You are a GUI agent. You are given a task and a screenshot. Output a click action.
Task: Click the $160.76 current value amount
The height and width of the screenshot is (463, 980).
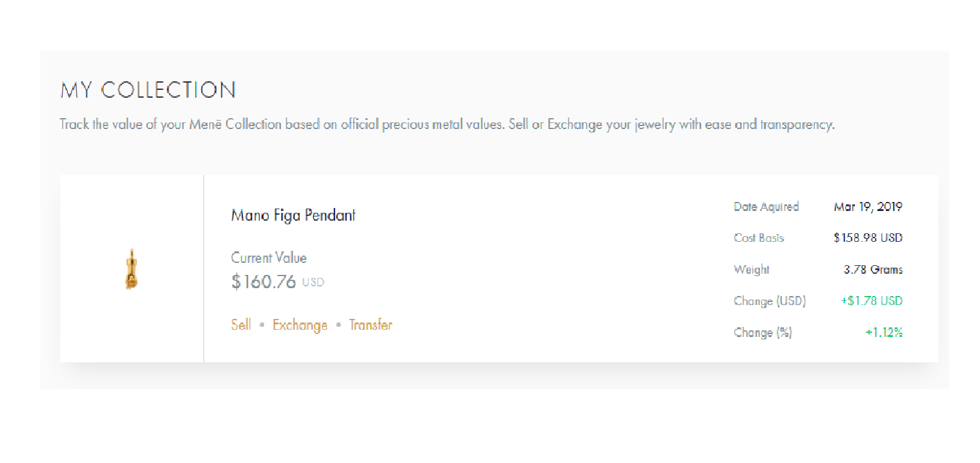click(x=263, y=282)
